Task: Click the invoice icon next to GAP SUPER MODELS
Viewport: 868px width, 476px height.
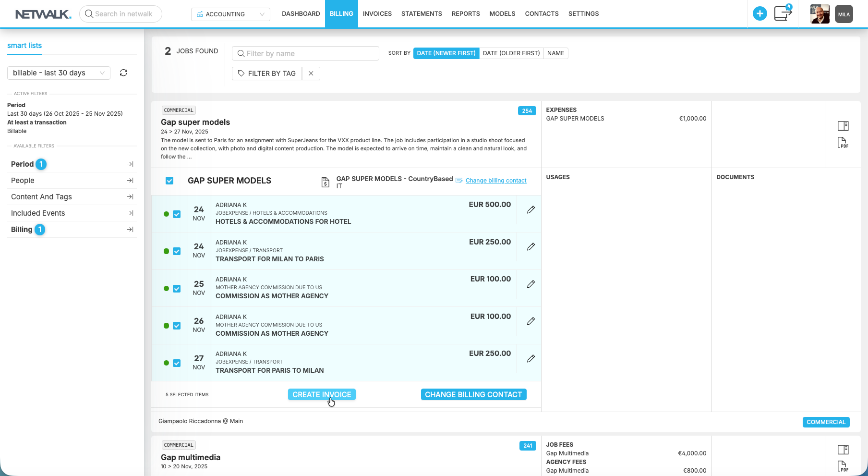Action: coord(325,182)
